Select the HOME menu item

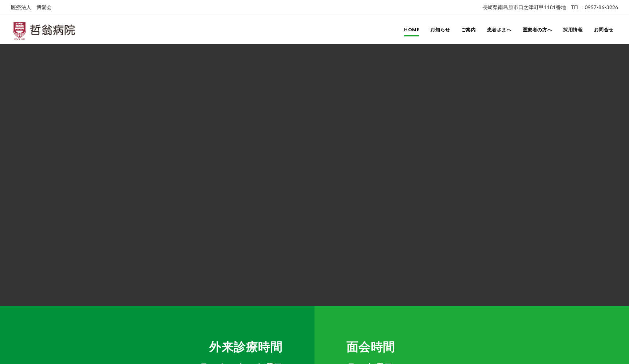pyautogui.click(x=411, y=30)
